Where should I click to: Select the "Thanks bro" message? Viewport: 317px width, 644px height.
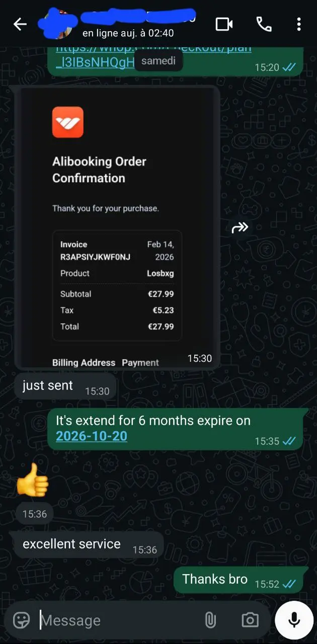click(x=215, y=579)
